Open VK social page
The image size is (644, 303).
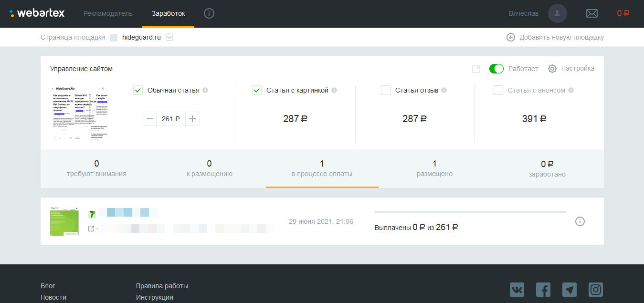pyautogui.click(x=517, y=290)
